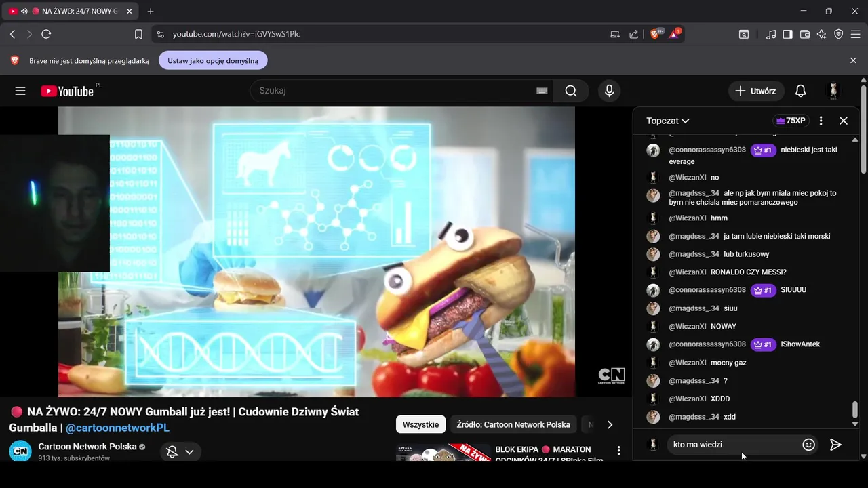Viewport: 868px width, 488px height.
Task: Share this page via address bar icon
Action: tap(633, 34)
